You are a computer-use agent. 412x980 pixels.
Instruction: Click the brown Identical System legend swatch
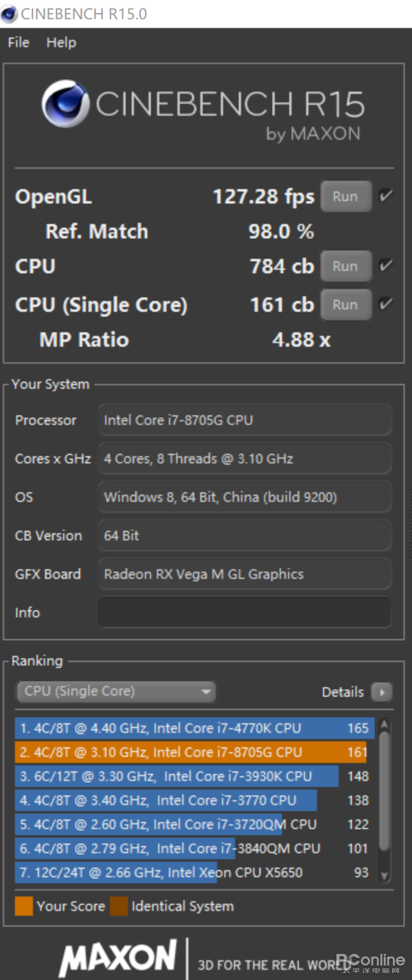coord(119,906)
